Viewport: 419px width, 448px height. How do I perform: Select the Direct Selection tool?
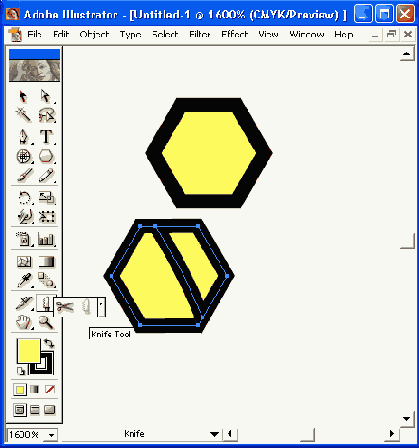coord(46,96)
